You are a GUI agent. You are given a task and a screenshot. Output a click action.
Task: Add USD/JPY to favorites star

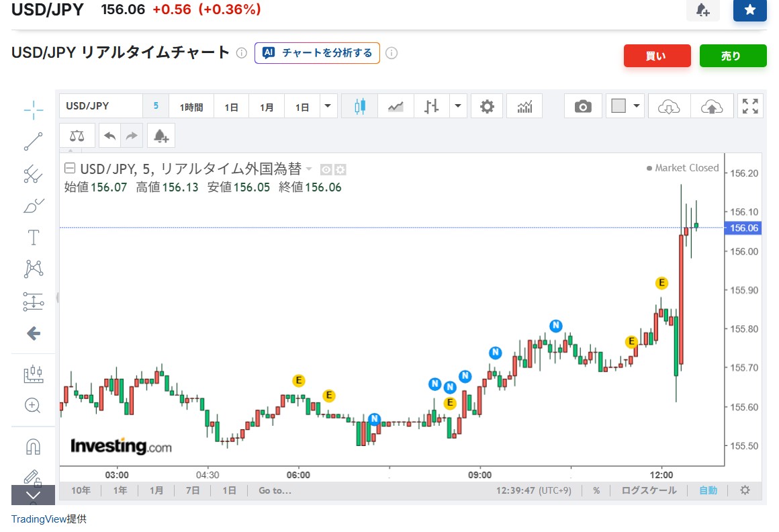(749, 10)
